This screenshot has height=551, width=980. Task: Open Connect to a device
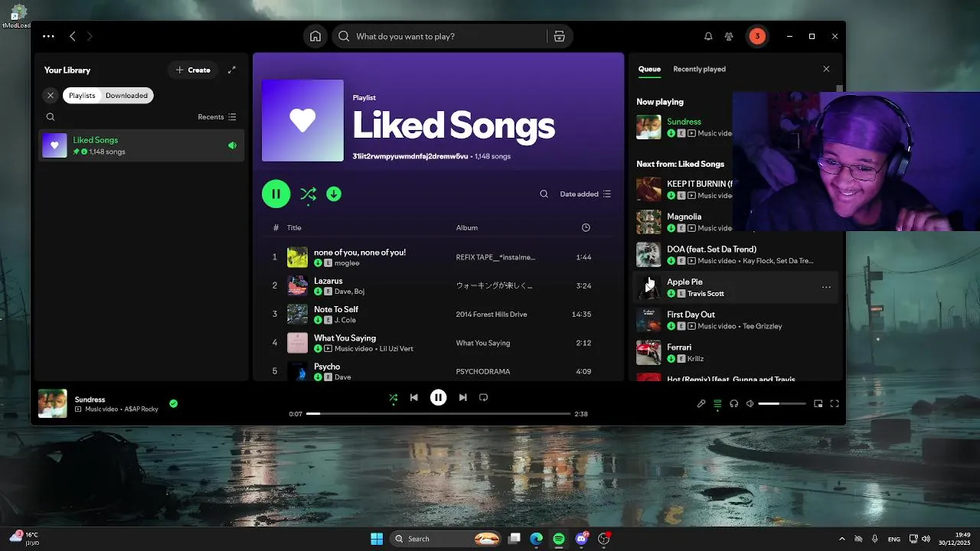734,403
